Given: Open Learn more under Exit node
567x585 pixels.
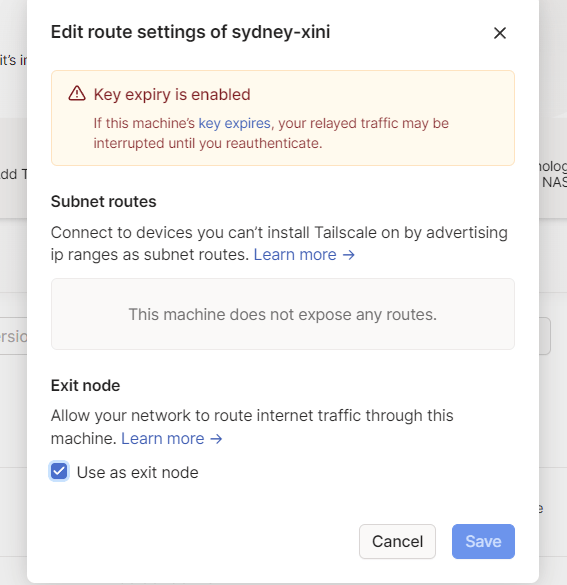Looking at the screenshot, I should [163, 438].
